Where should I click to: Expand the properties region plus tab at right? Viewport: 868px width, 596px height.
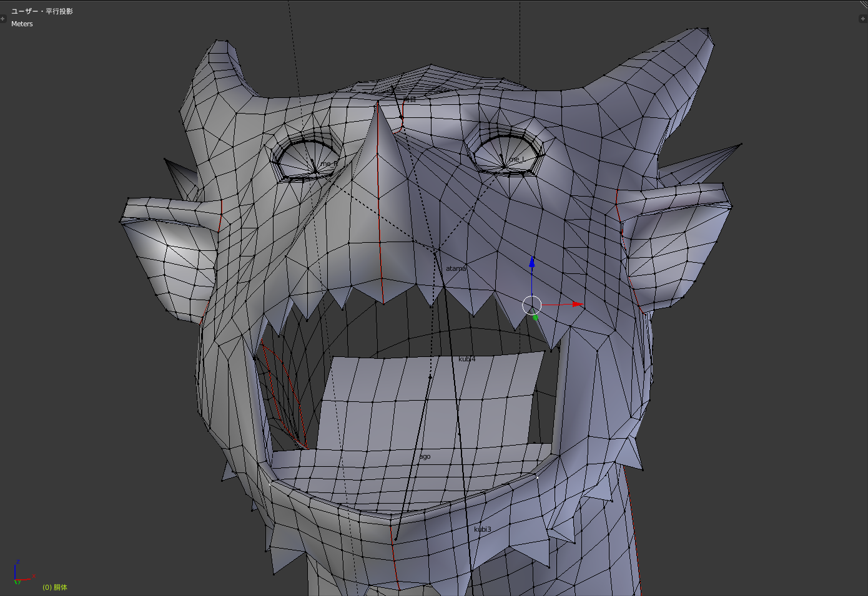point(863,19)
